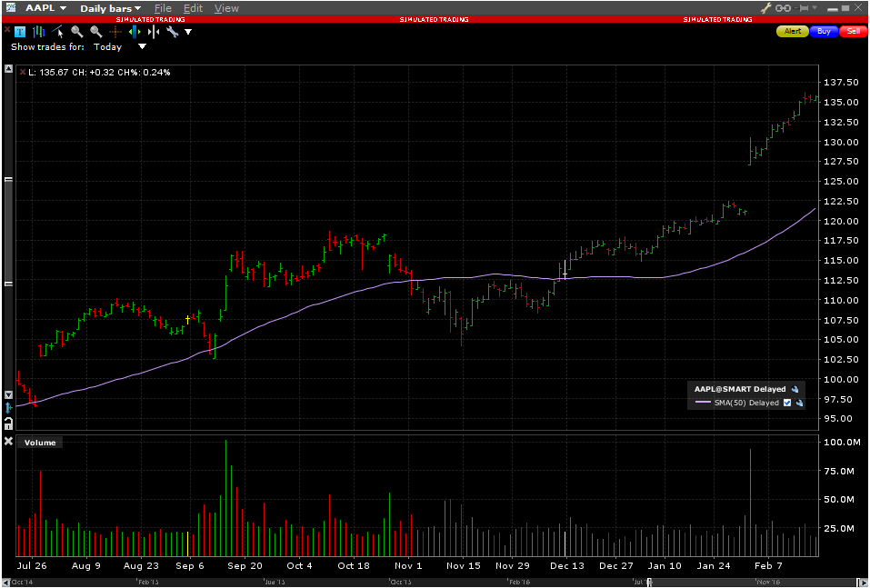870x588 pixels.
Task: Toggle the price axis lock icon
Action: coord(8,424)
